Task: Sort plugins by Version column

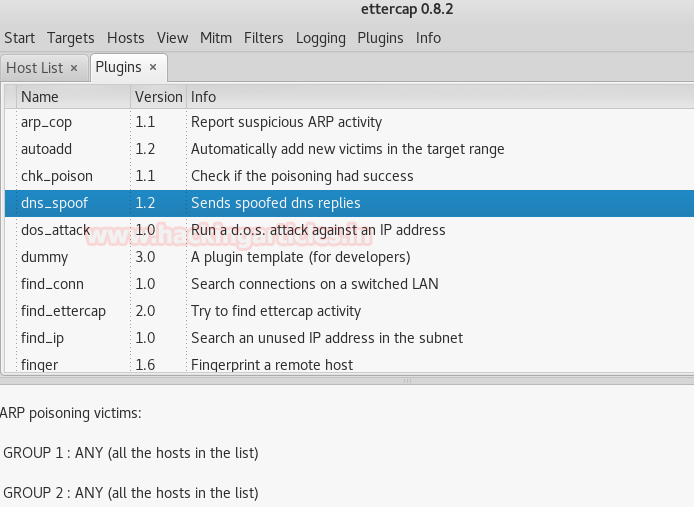Action: (x=158, y=97)
